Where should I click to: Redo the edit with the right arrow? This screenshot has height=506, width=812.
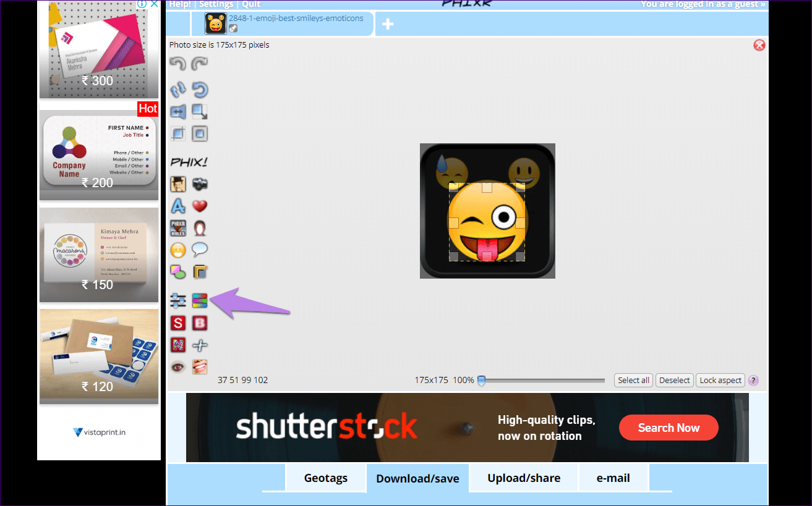(199, 64)
